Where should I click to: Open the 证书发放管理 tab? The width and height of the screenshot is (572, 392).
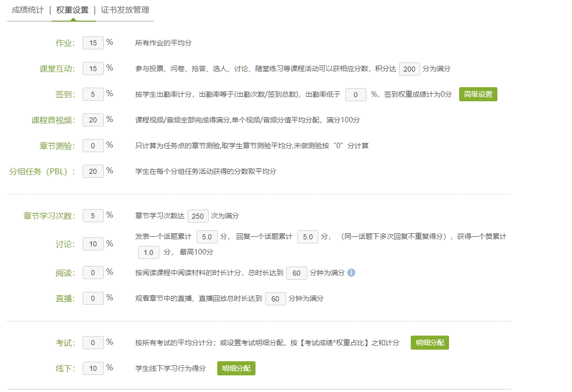(125, 10)
